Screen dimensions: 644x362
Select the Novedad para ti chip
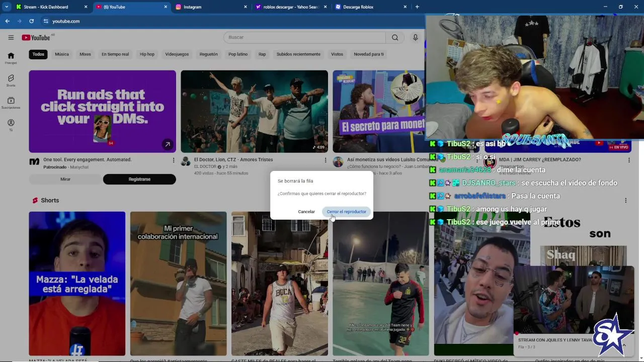369,54
